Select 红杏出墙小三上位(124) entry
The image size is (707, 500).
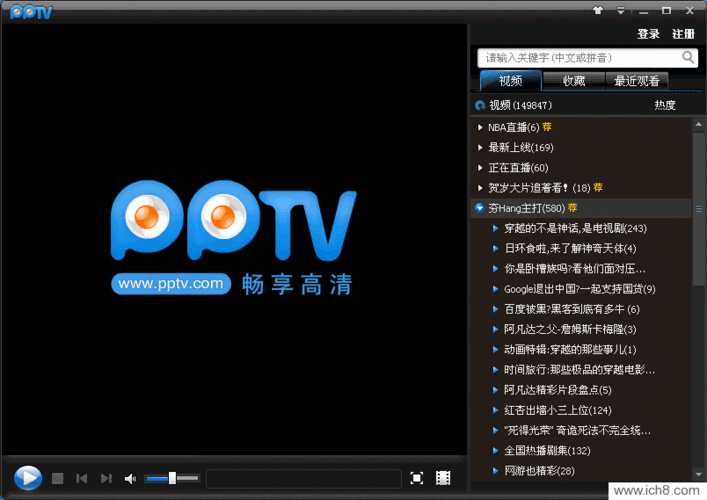[x=558, y=410]
